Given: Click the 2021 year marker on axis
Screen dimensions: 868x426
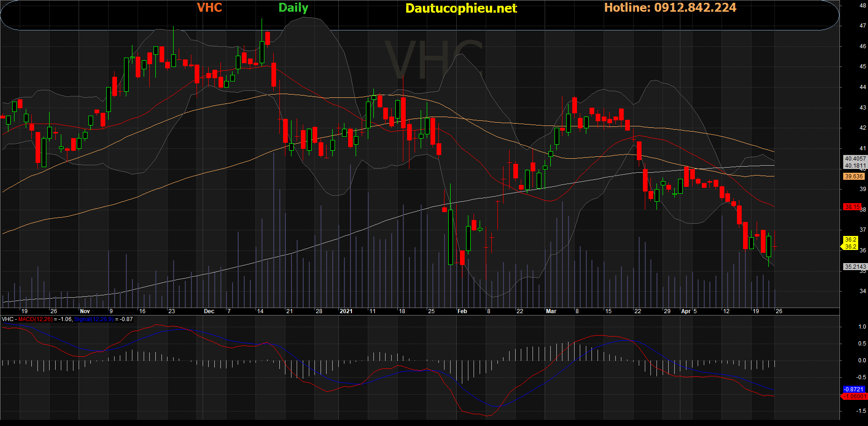Looking at the screenshot, I should pyautogui.click(x=346, y=311).
